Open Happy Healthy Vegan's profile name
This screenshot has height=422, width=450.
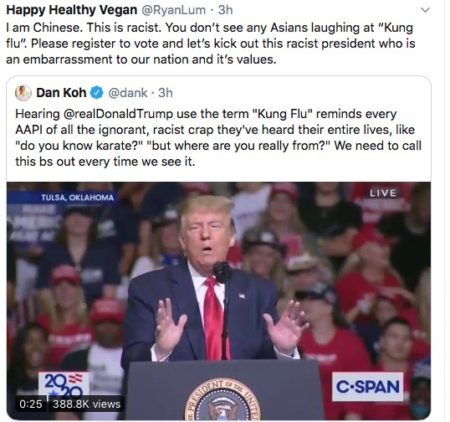click(72, 10)
